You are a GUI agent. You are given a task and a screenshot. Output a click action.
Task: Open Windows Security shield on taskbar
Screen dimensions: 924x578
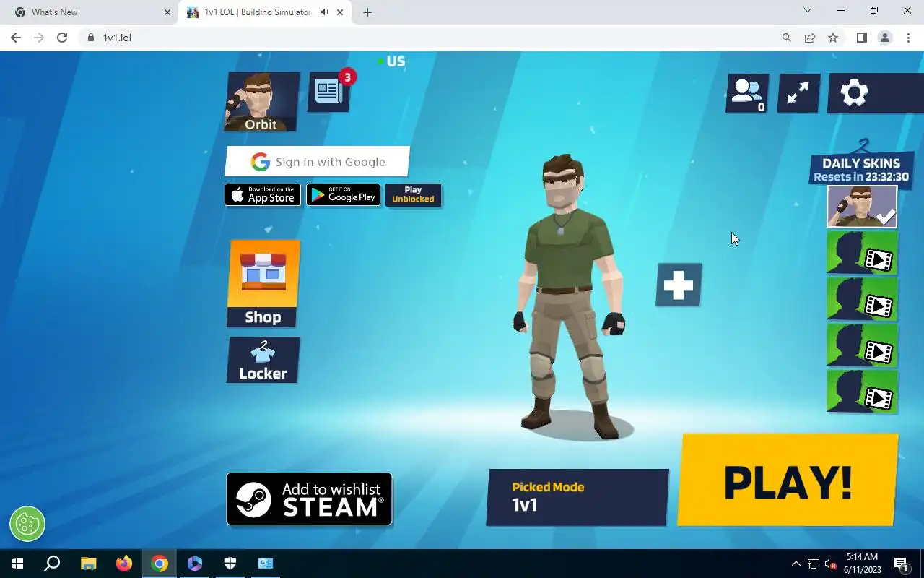tap(230, 564)
